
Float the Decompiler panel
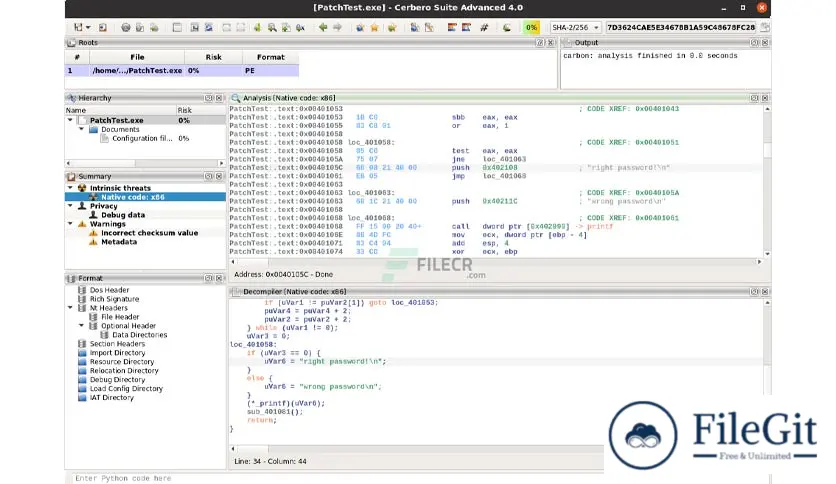click(x=754, y=292)
